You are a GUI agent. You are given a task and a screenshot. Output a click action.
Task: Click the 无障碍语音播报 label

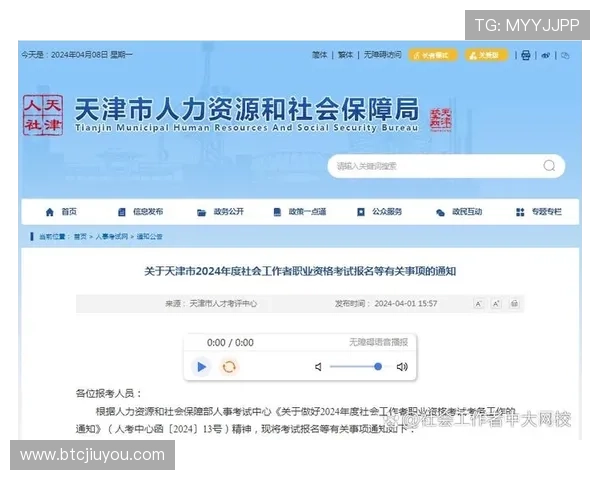pos(378,342)
